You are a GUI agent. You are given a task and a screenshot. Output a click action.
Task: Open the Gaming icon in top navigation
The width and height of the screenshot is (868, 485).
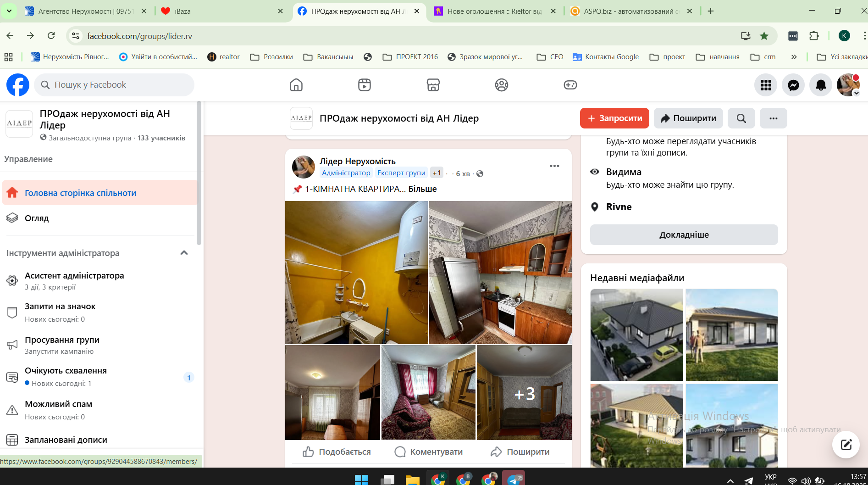coord(570,85)
